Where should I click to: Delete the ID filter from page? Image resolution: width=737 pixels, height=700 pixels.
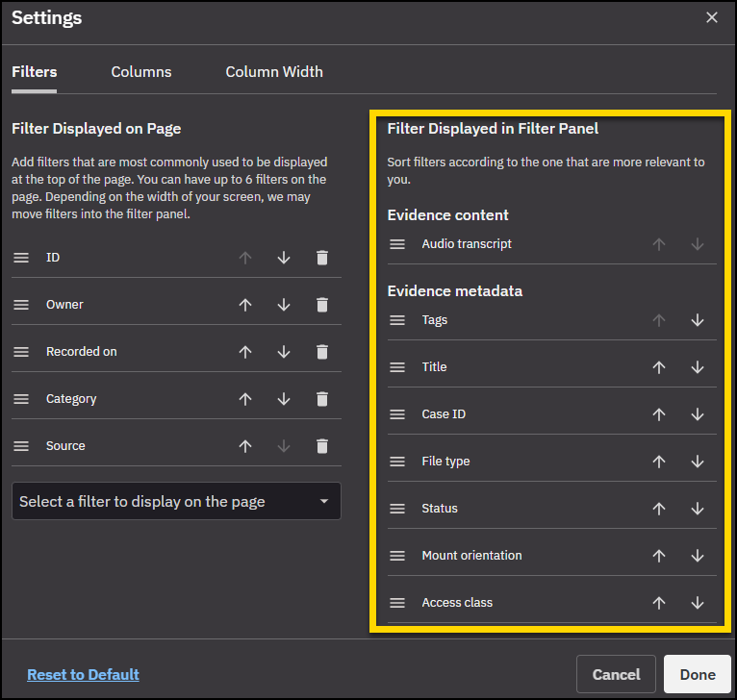click(x=322, y=258)
